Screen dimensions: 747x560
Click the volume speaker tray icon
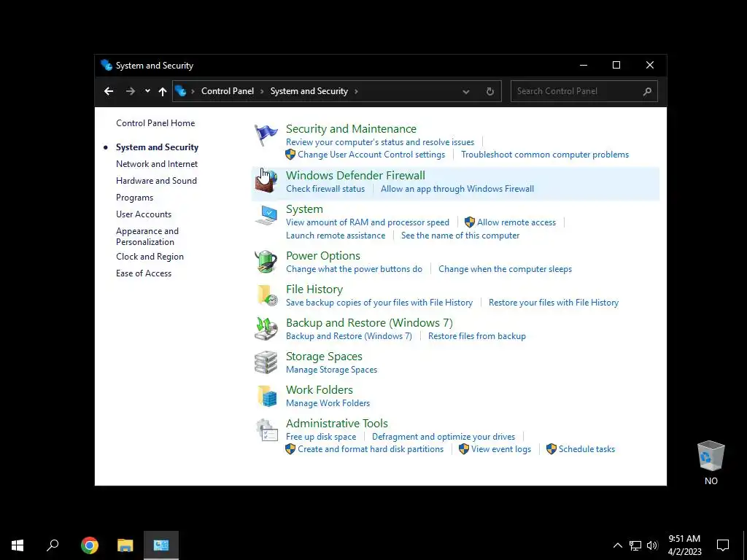point(652,545)
